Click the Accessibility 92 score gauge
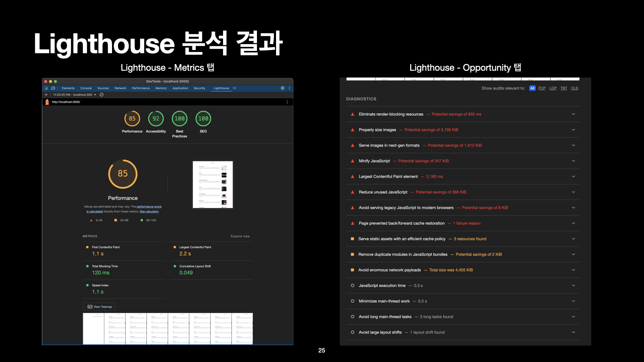 point(156,119)
